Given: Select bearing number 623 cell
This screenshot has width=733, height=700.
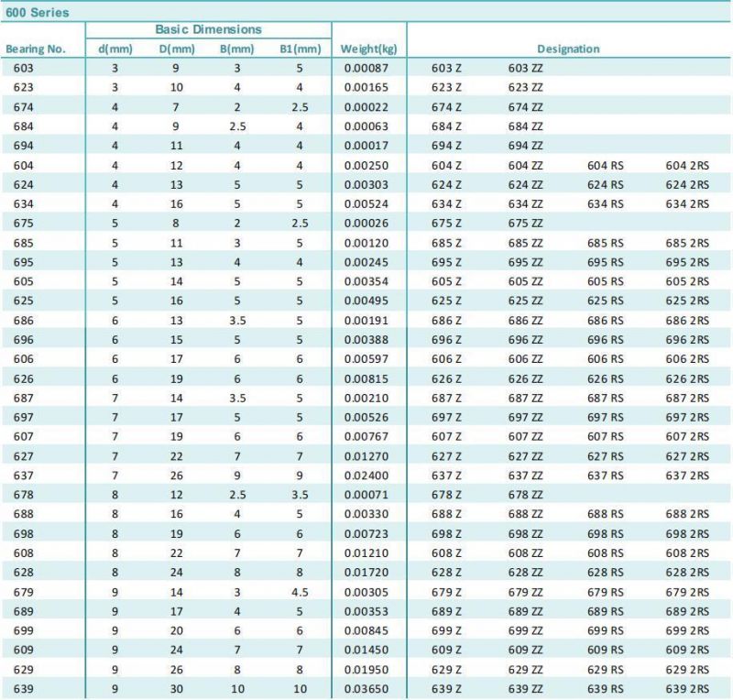Looking at the screenshot, I should coord(24,87).
